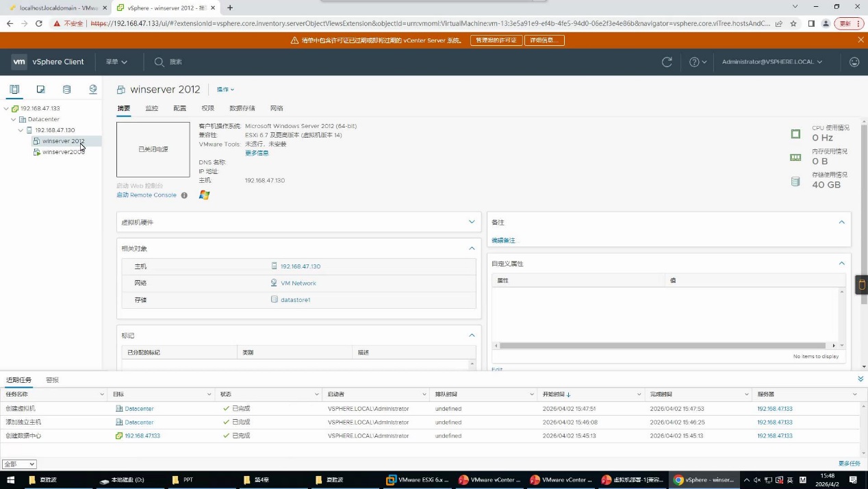The width and height of the screenshot is (868, 489).
Task: Open Windows Start menu
Action: click(x=10, y=480)
